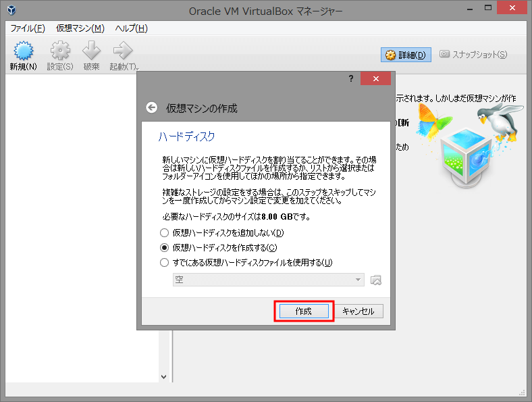This screenshot has width=532, height=402.
Task: Switch to スナップショット(S) view
Action: point(473,54)
